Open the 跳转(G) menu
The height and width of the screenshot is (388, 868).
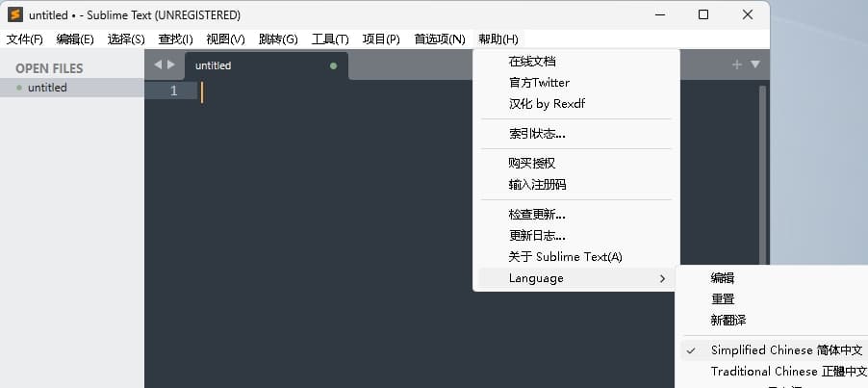(x=278, y=39)
